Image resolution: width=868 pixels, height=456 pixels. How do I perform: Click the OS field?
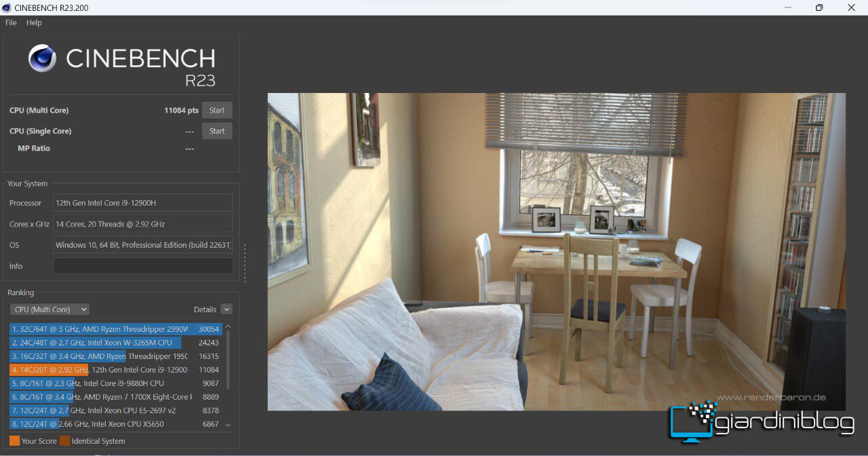coord(142,245)
